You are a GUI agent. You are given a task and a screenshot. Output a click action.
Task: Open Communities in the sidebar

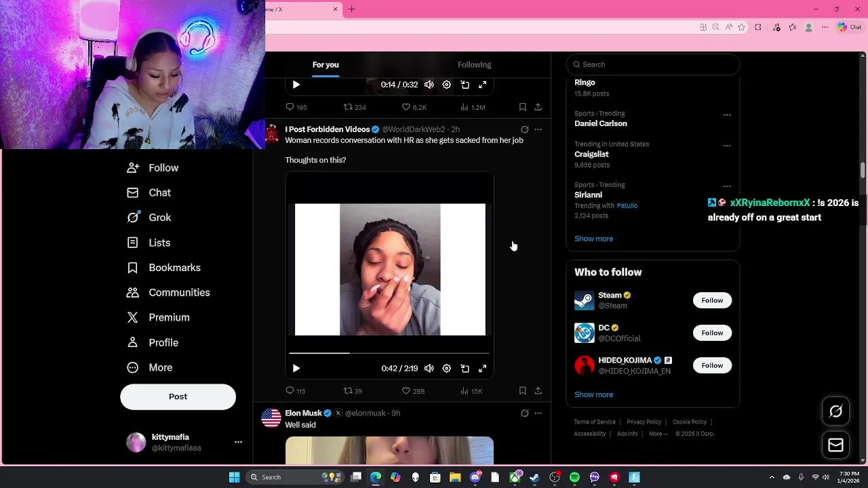168,293
